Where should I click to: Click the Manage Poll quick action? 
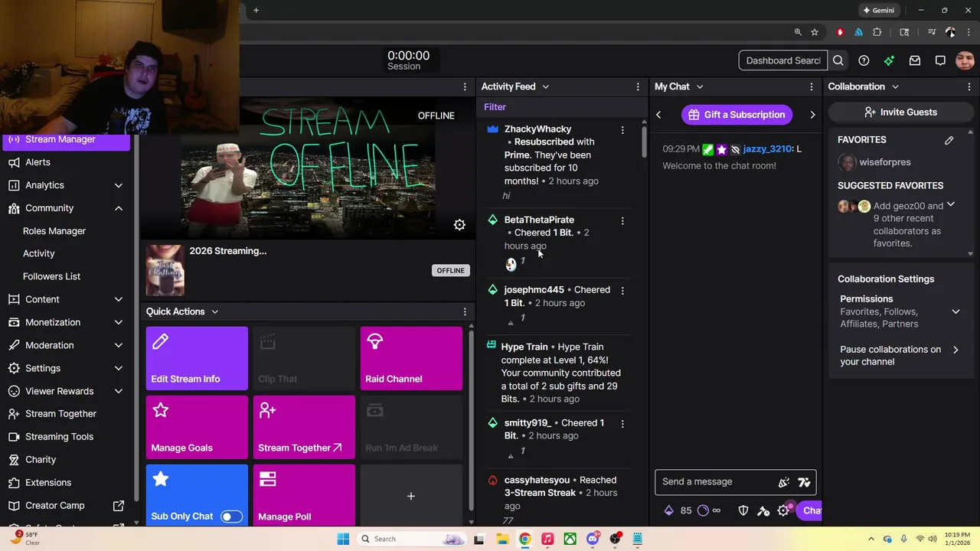[x=304, y=495]
